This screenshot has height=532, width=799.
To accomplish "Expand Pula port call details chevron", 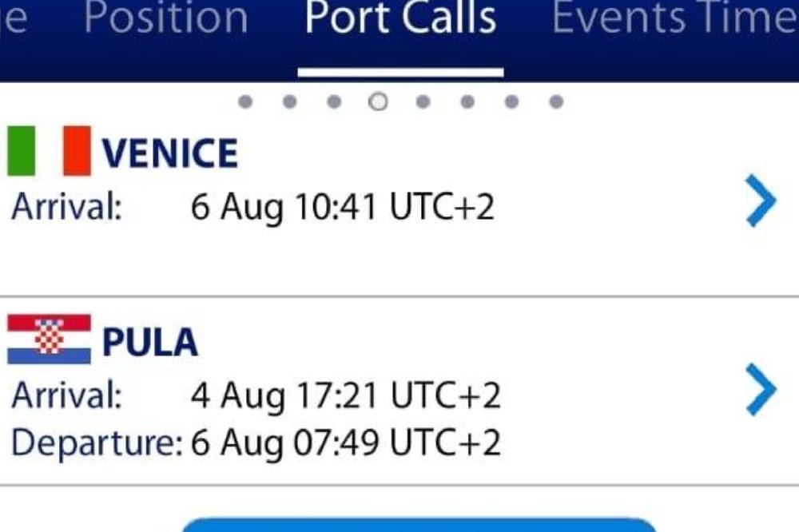I will point(761,389).
